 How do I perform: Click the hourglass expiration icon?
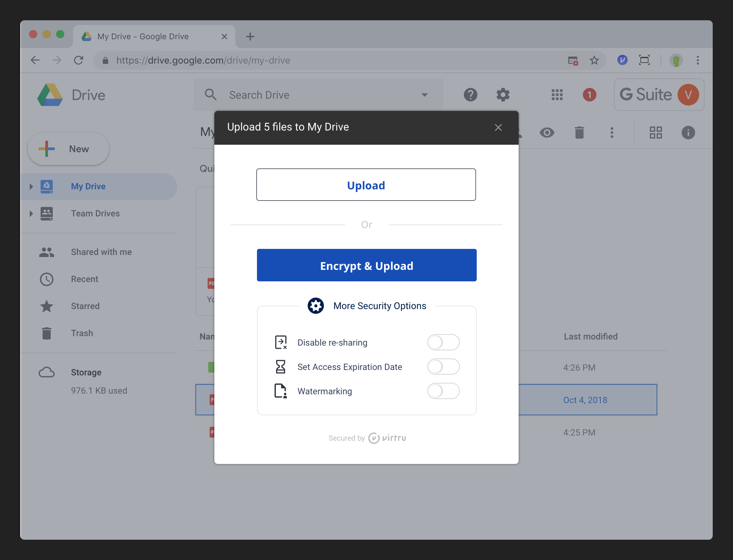280,367
